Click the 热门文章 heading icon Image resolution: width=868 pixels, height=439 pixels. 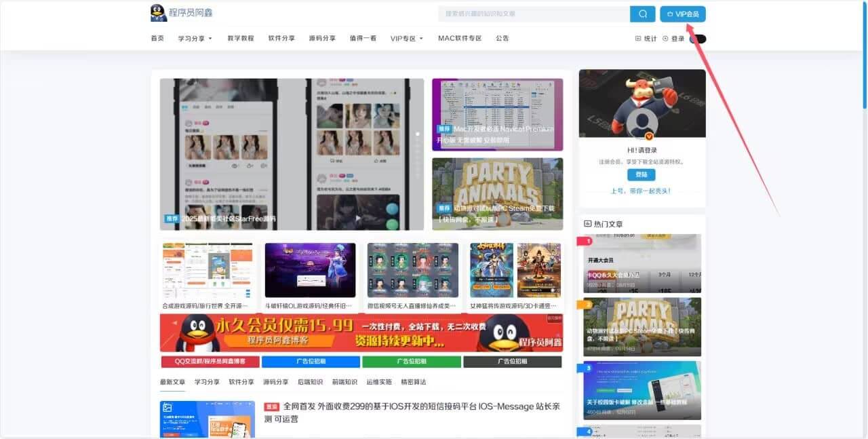pos(588,223)
